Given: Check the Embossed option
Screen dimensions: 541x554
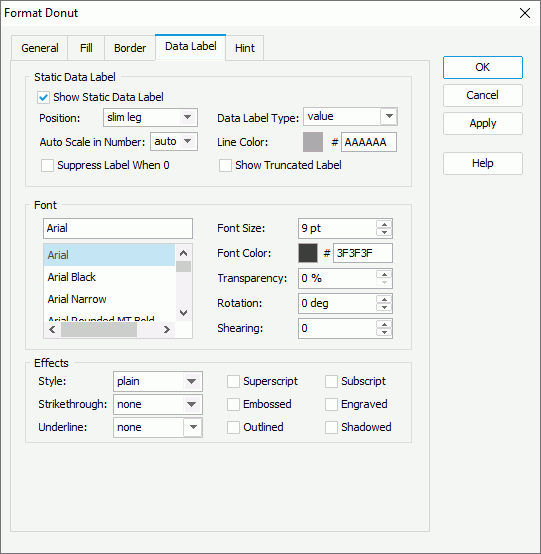Looking at the screenshot, I should (x=233, y=405).
